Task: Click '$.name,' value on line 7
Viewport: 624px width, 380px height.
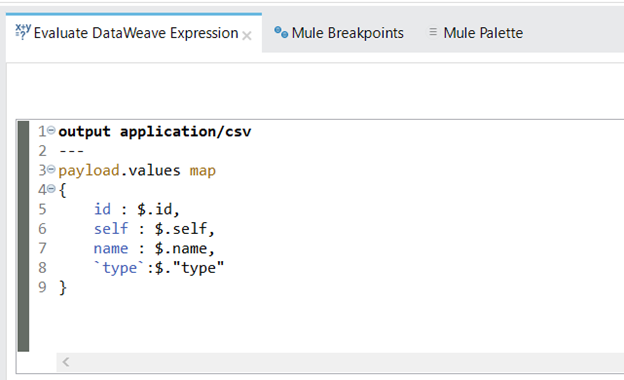Action: click(185, 249)
